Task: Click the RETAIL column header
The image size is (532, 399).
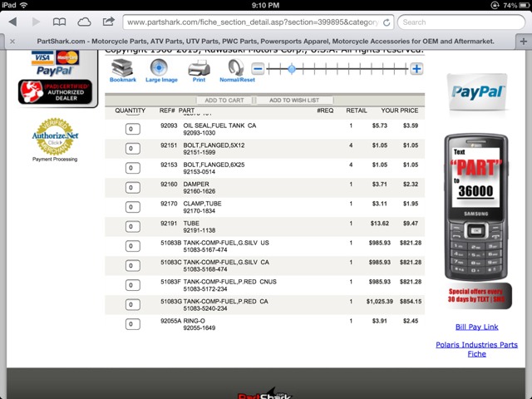Action: pyautogui.click(x=357, y=111)
